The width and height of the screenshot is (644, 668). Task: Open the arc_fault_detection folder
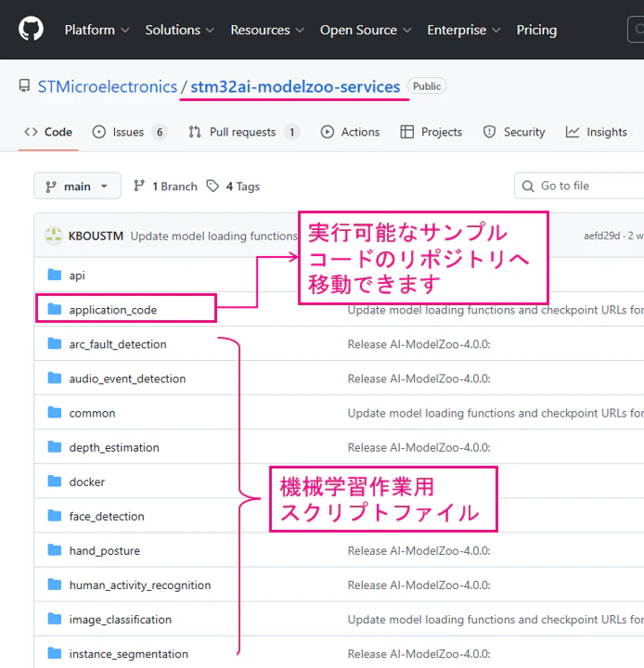click(x=118, y=344)
